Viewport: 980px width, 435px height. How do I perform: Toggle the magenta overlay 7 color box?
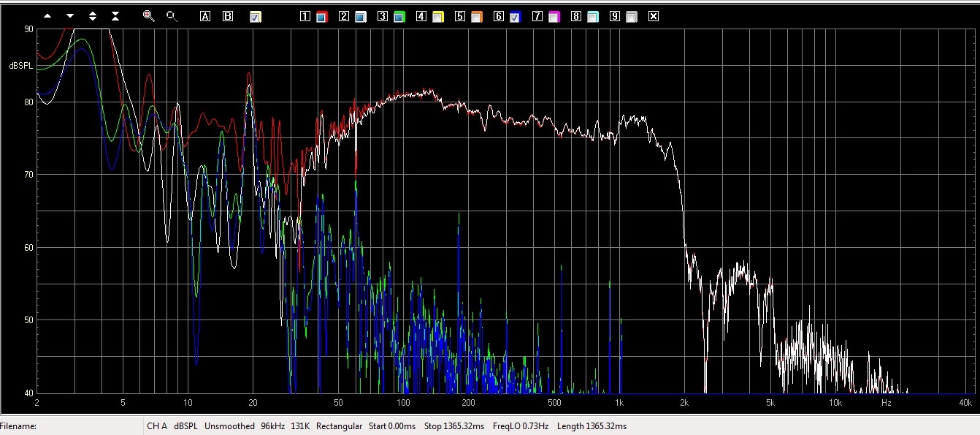(554, 17)
